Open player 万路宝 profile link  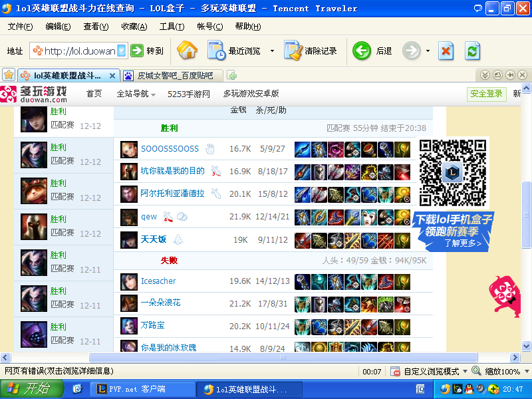(152, 325)
